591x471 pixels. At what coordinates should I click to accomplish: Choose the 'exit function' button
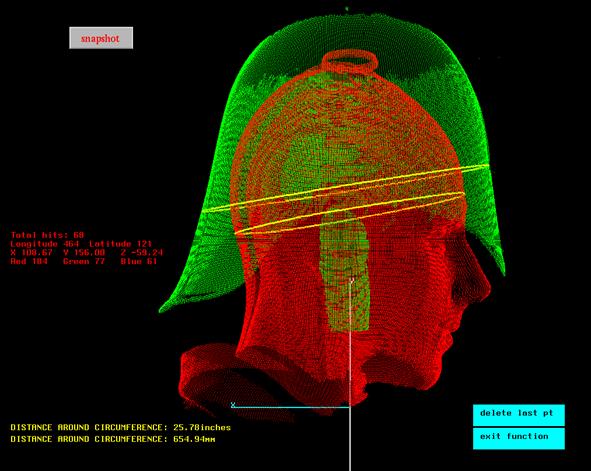(519, 438)
